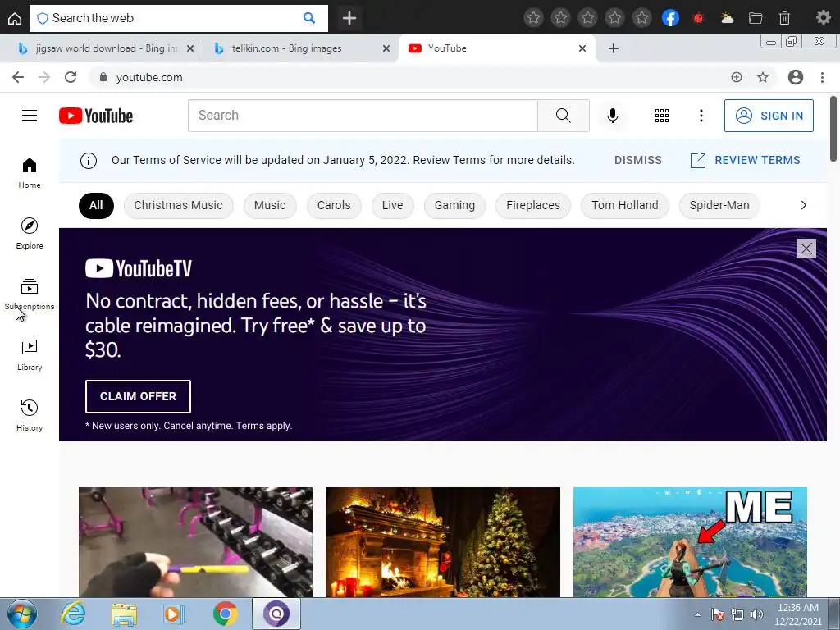Screen dimensions: 840x630
Task: Click the install plus-circle icon in address bar
Action: [737, 77]
